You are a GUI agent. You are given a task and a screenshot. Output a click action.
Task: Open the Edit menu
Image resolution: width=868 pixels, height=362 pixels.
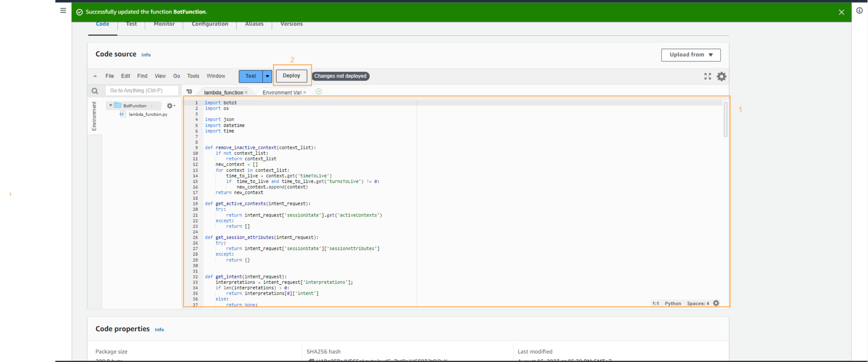tap(125, 76)
